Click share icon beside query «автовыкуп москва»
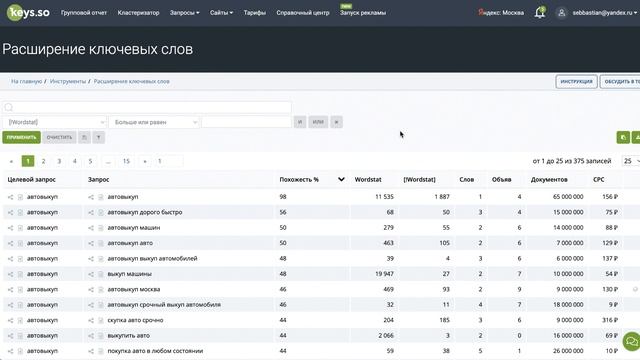This screenshot has height=360, width=640. click(x=91, y=290)
